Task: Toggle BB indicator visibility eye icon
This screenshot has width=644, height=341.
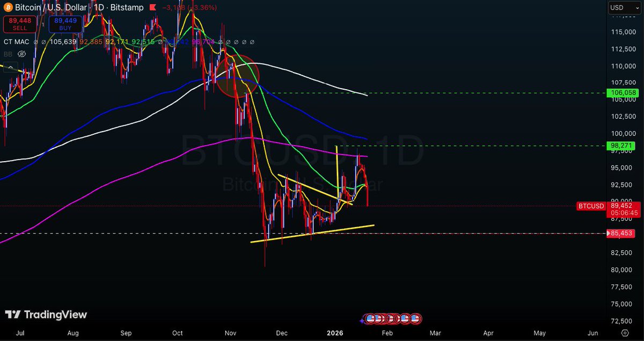Action: point(22,54)
